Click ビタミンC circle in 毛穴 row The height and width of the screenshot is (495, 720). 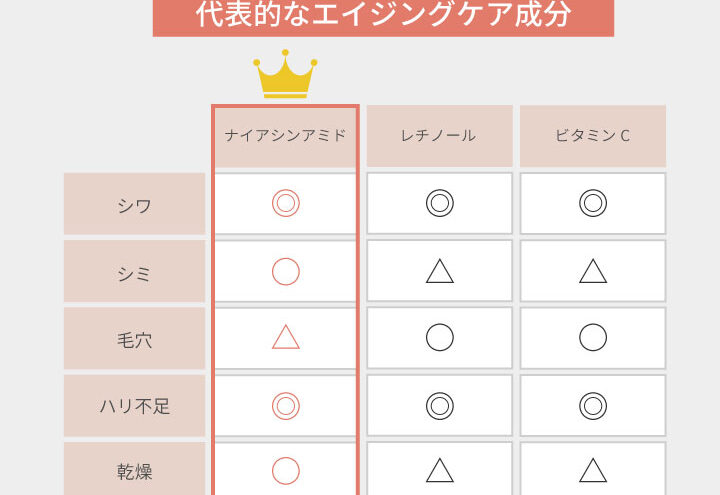pos(593,338)
